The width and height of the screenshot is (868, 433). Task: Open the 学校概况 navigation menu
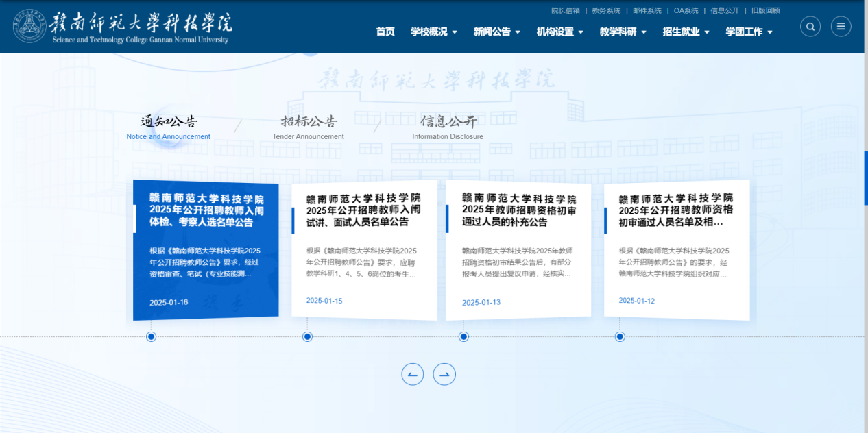click(429, 32)
